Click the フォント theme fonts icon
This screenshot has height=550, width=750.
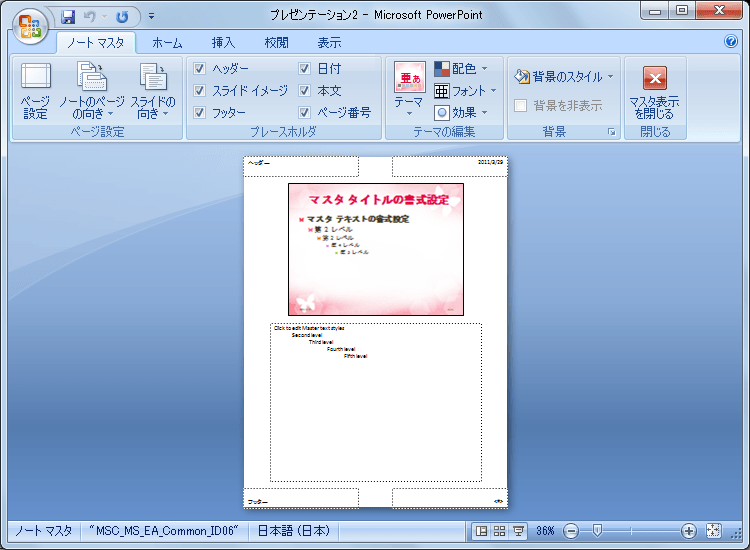coord(441,91)
